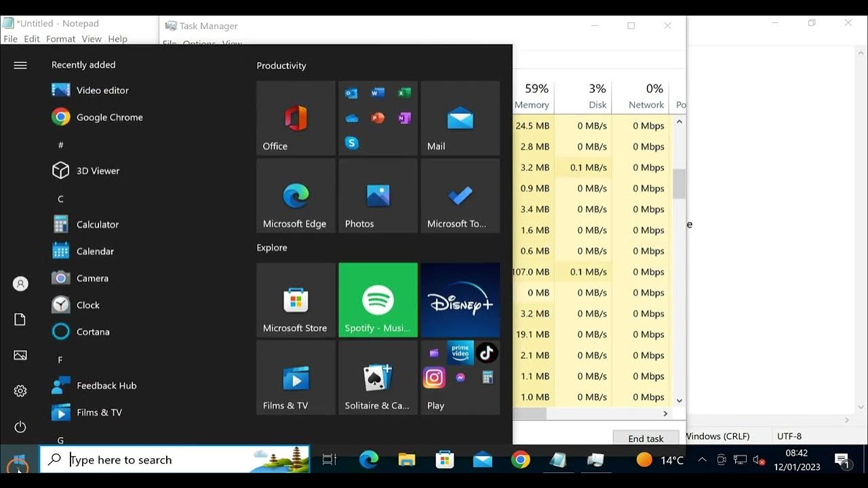Launch the Microsoft Edge tile
This screenshot has height=488, width=868.
point(296,195)
